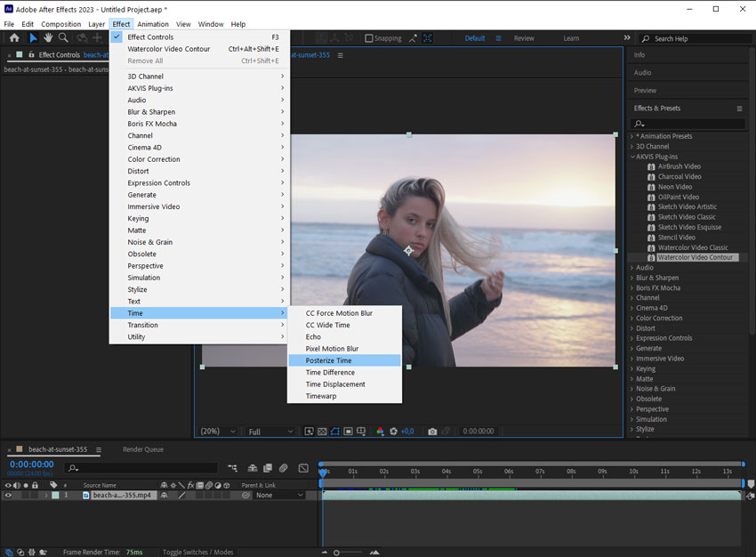Viewport: 756px width, 557px height.
Task: Click the Home icon in the toolbar
Action: (x=14, y=37)
